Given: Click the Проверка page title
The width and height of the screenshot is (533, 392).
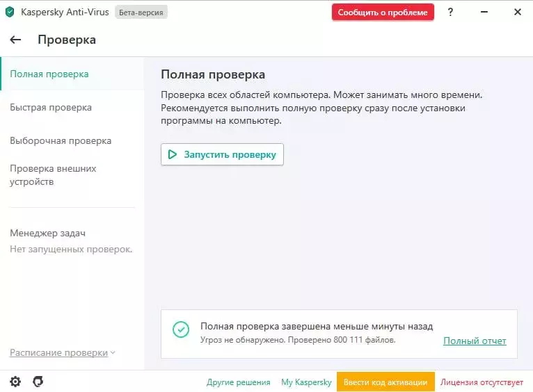Looking at the screenshot, I should (67, 40).
